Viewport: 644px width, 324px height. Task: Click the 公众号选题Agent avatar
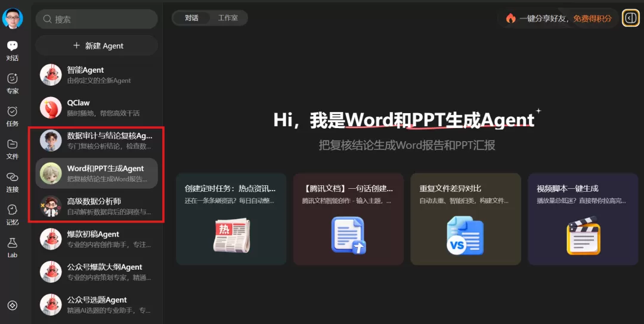[51, 304]
